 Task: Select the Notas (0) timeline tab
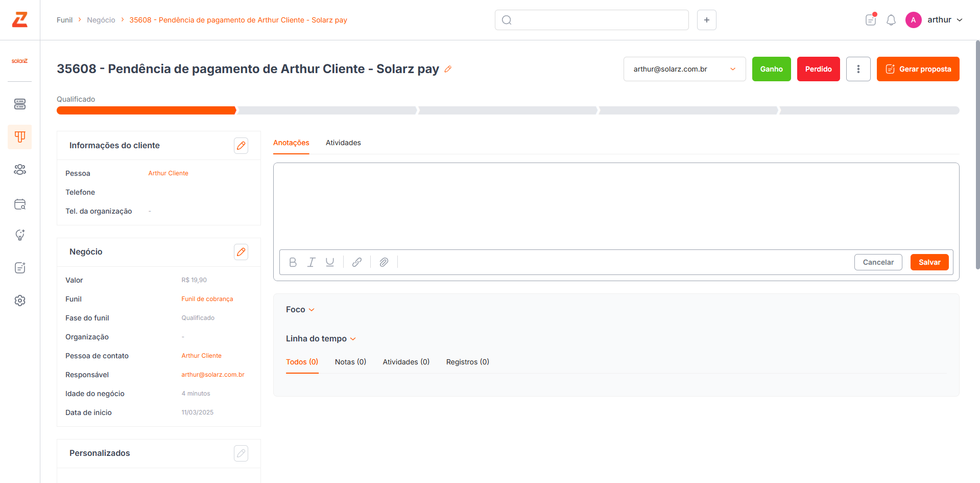coord(350,362)
